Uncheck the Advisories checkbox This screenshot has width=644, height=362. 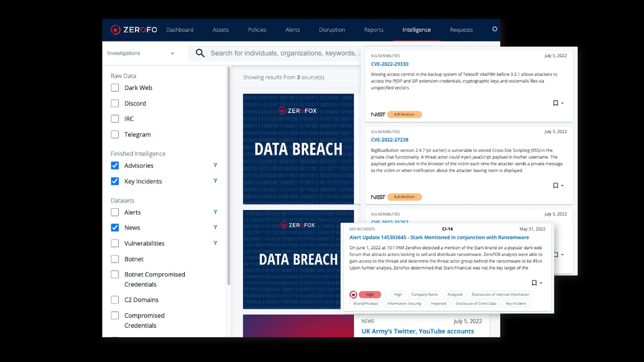coord(115,166)
